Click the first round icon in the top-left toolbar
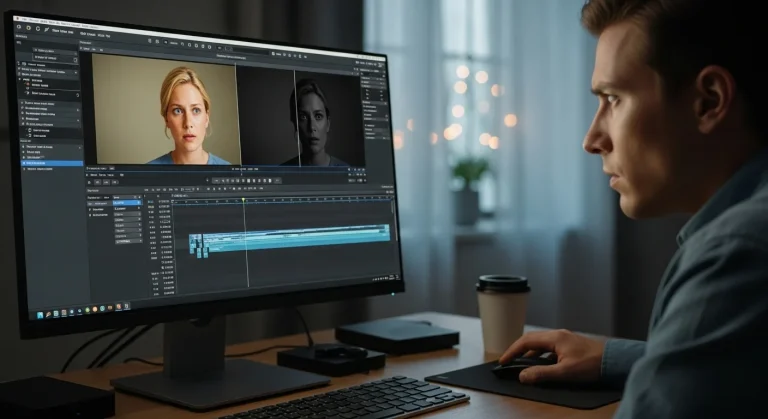768x419 pixels. point(19,27)
